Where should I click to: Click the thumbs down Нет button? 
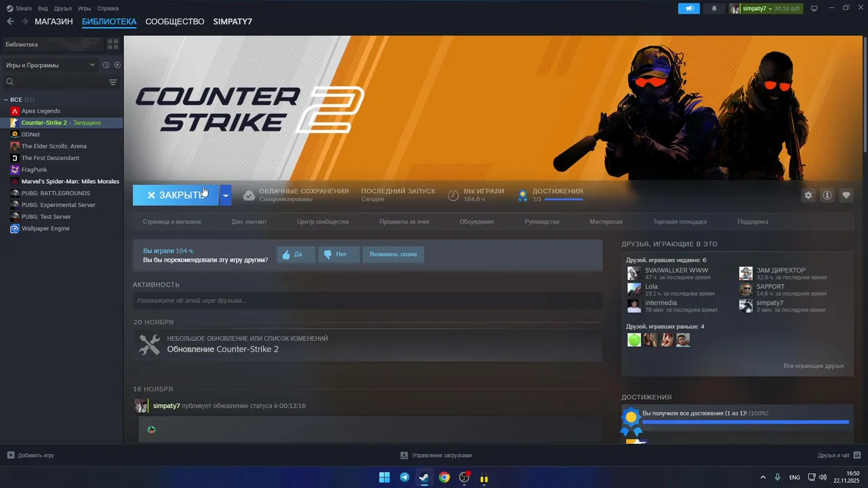tap(338, 255)
